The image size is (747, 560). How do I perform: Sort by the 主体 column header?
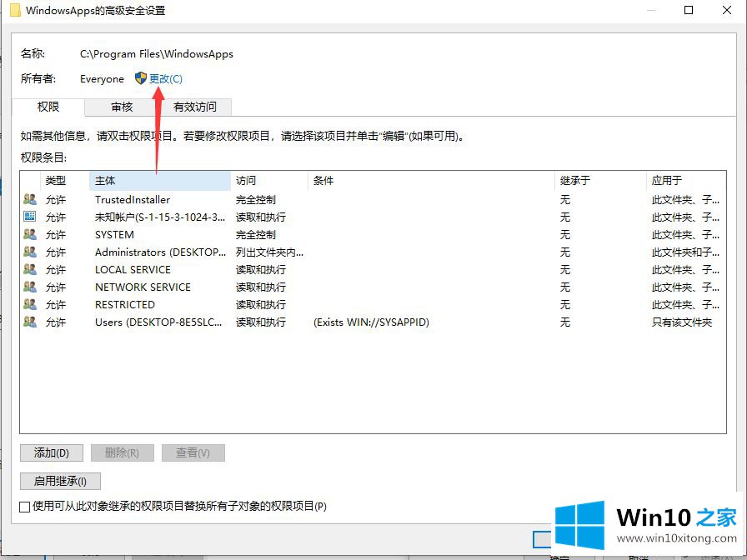pos(159,181)
